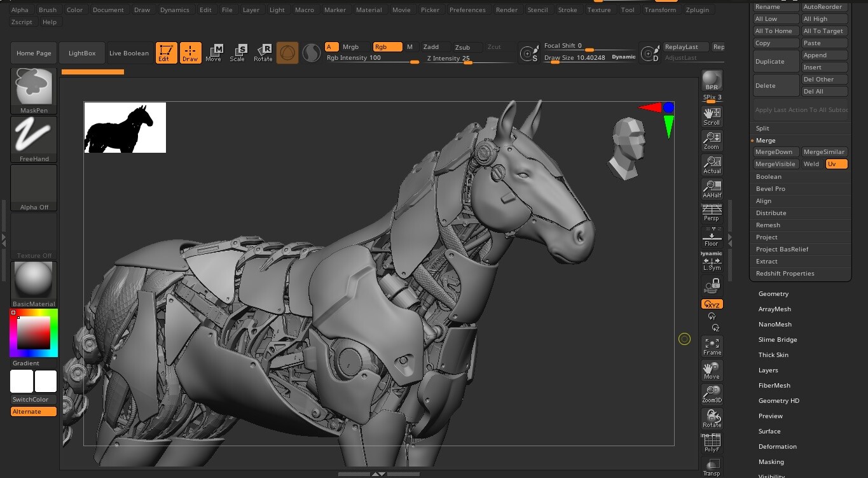
Task: Set view to Actual size
Action: coord(712,165)
